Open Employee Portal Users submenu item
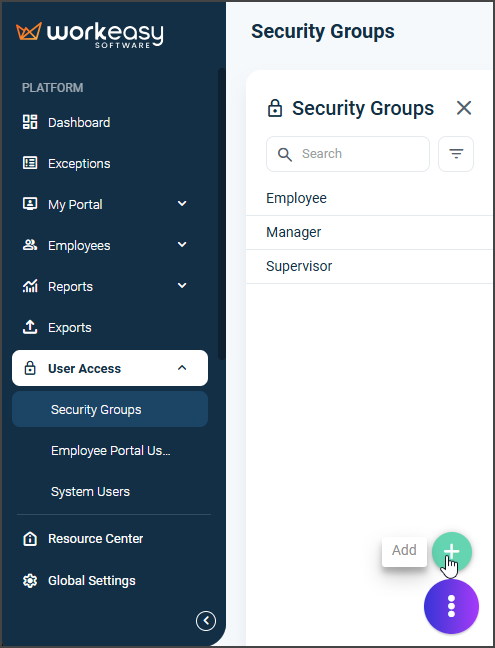The width and height of the screenshot is (495, 648). tap(110, 450)
